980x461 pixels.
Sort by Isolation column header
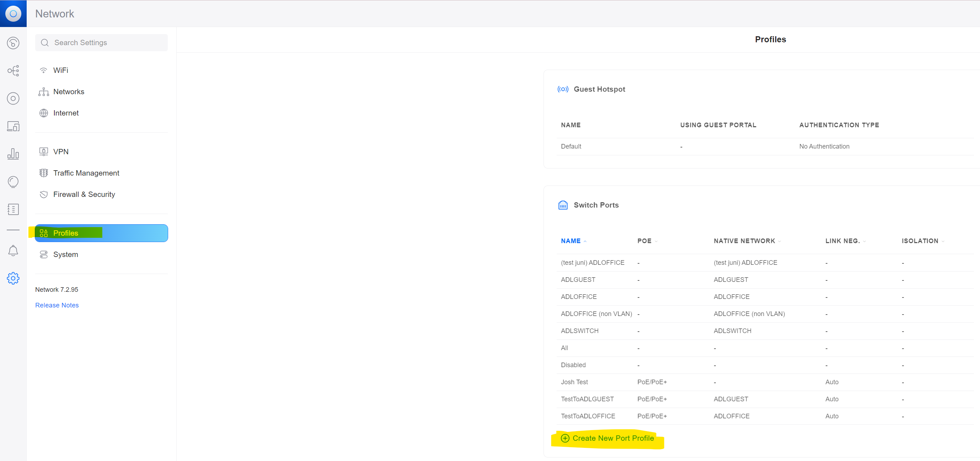coord(920,241)
